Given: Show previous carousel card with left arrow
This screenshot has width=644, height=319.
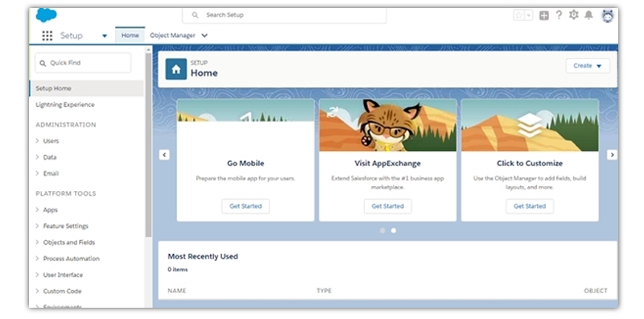Looking at the screenshot, I should tap(164, 155).
